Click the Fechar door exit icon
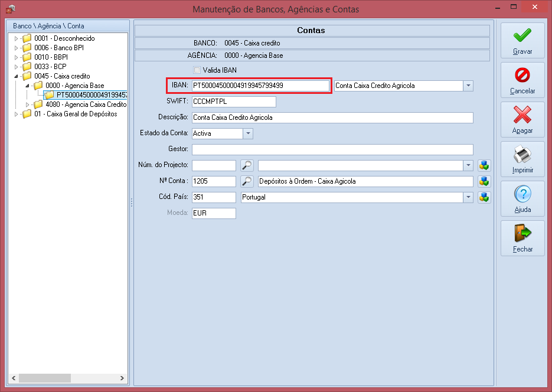This screenshot has height=392, width=552. [x=522, y=238]
